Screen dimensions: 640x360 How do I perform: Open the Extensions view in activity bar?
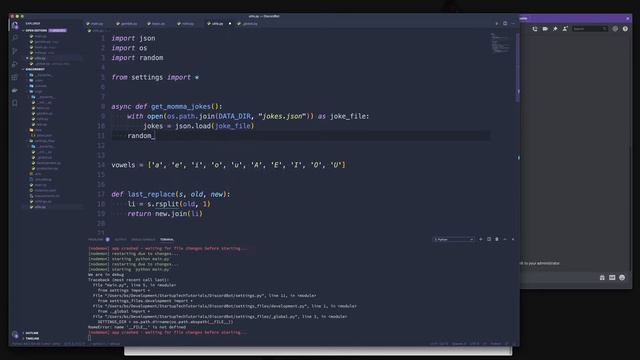pos(15,77)
